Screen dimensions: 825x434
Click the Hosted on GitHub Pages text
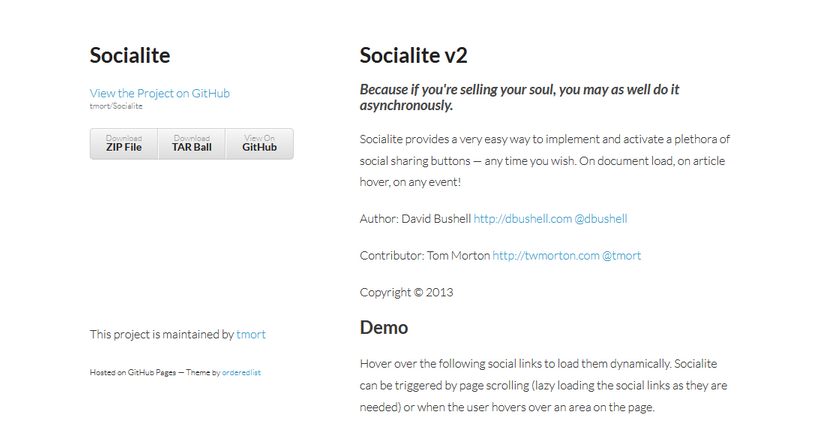(133, 372)
